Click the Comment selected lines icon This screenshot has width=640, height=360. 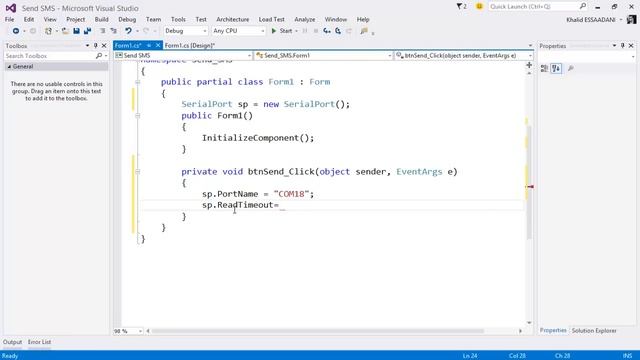click(102, 31)
